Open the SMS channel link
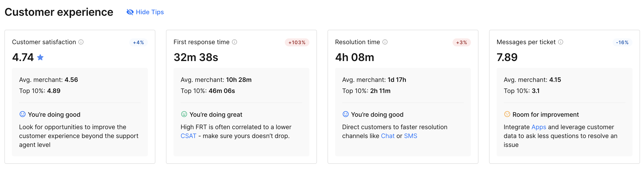This screenshot has height=170, width=644. click(411, 136)
